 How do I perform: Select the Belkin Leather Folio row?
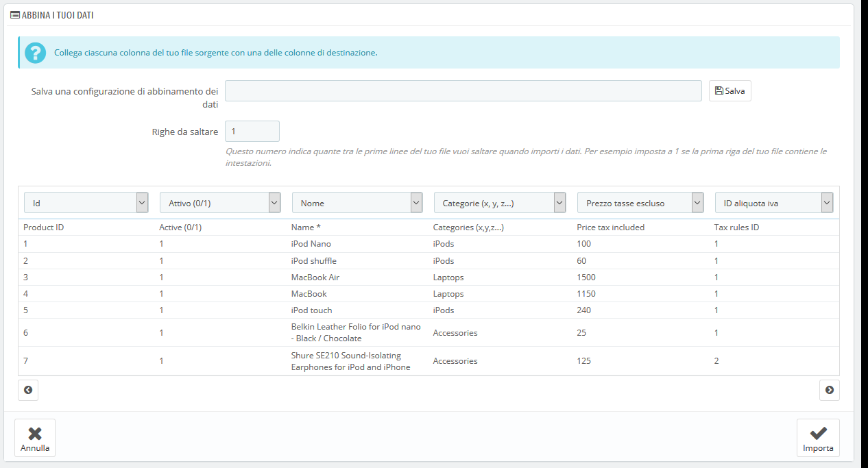(x=356, y=332)
